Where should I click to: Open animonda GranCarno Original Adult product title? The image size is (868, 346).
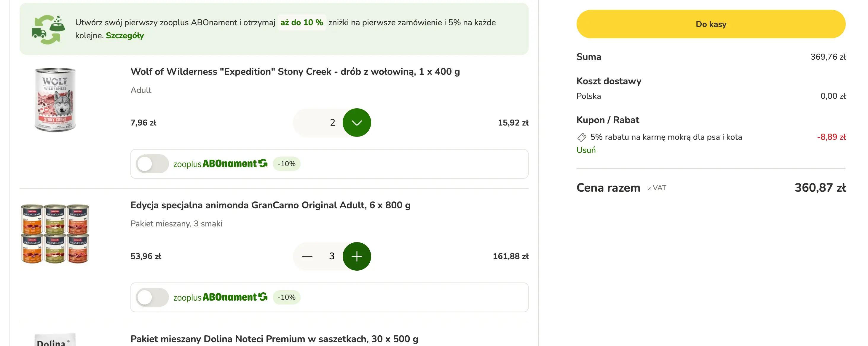270,205
